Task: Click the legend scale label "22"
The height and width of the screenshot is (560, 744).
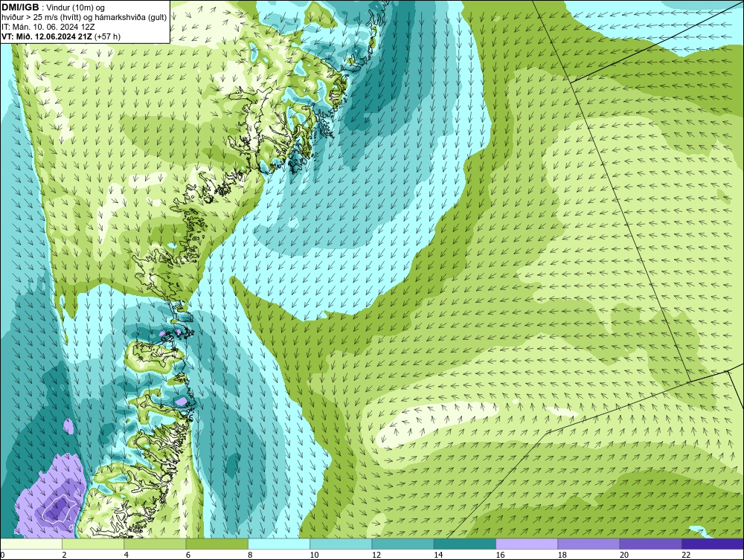Action: [686, 555]
